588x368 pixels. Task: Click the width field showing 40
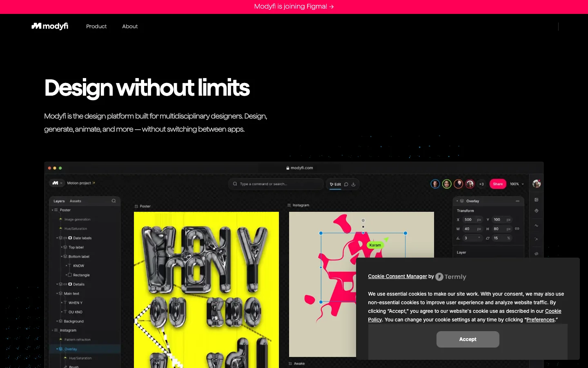tap(473, 229)
